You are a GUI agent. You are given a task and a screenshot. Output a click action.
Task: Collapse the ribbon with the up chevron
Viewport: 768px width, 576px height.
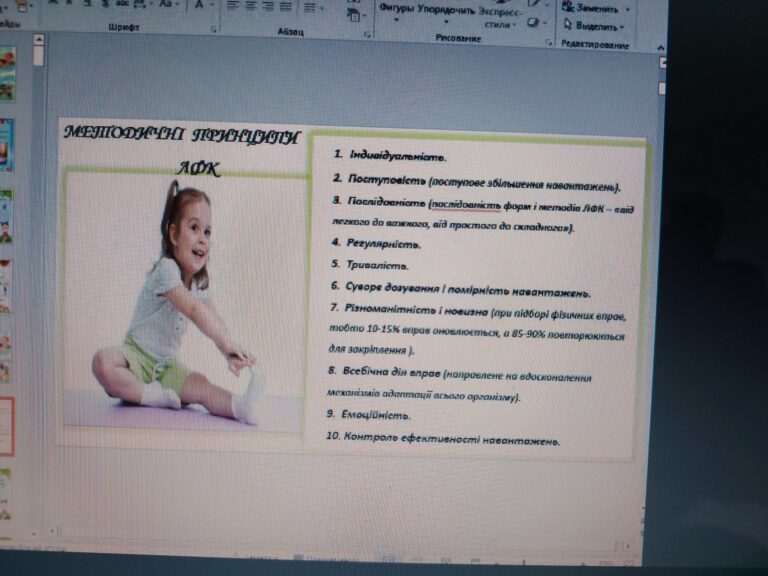(x=661, y=48)
